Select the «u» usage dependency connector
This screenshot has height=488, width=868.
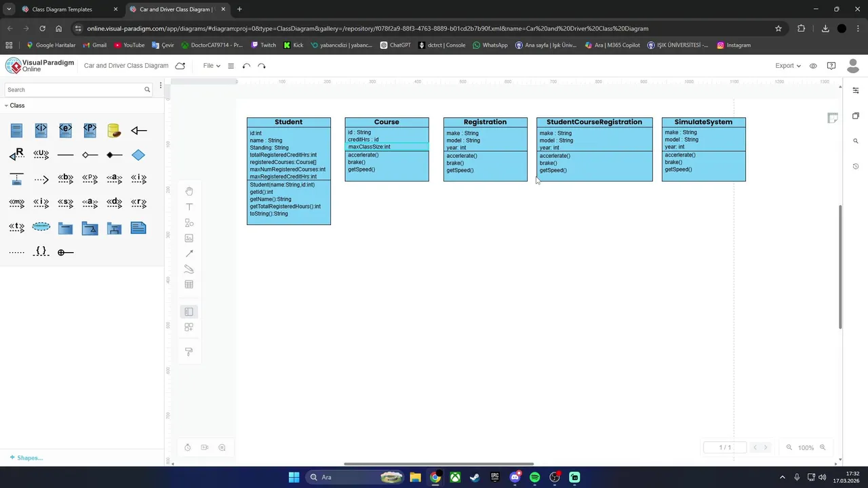41,155
